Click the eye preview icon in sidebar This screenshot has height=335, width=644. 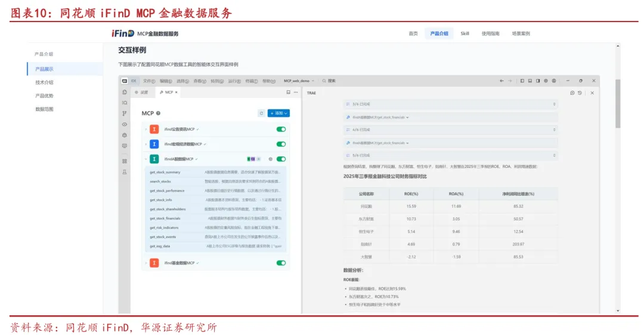125,124
